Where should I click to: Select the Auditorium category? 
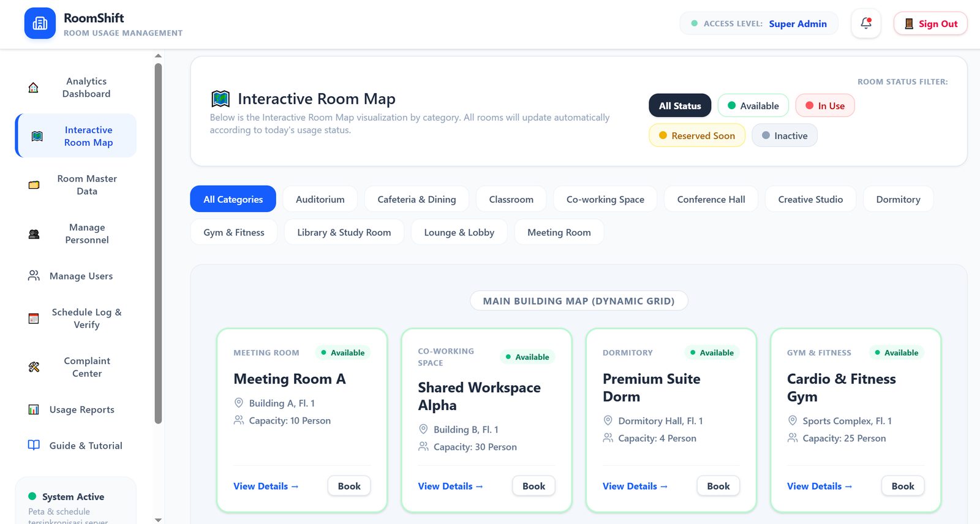click(x=320, y=199)
